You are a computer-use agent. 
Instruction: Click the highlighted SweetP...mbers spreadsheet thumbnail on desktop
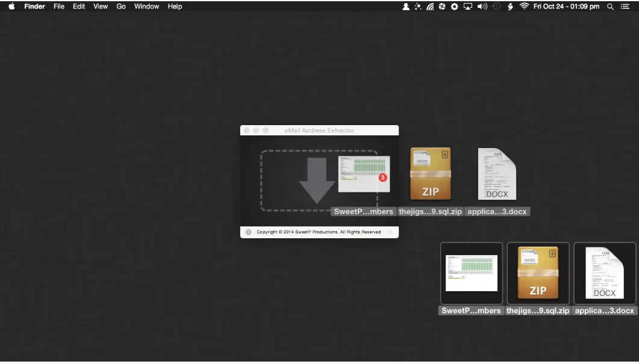point(472,273)
